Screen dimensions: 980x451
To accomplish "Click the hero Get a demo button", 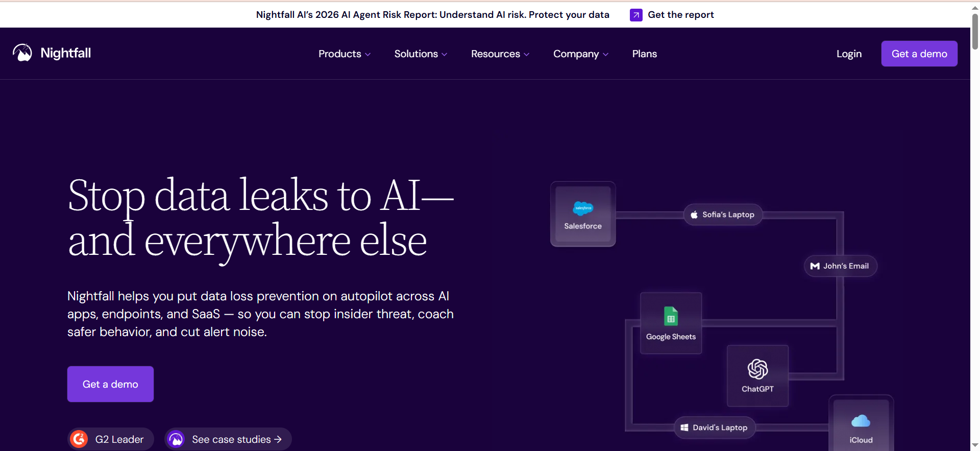I will tap(110, 384).
